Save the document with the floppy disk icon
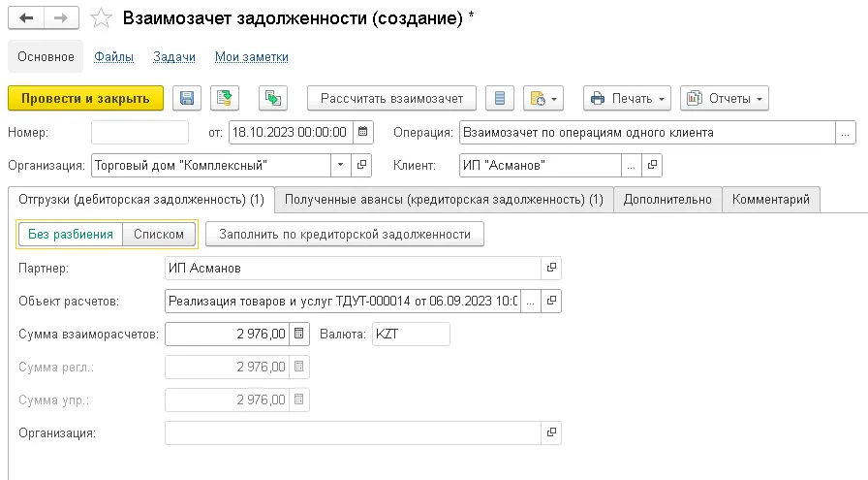The height and width of the screenshot is (480, 868). (187, 98)
